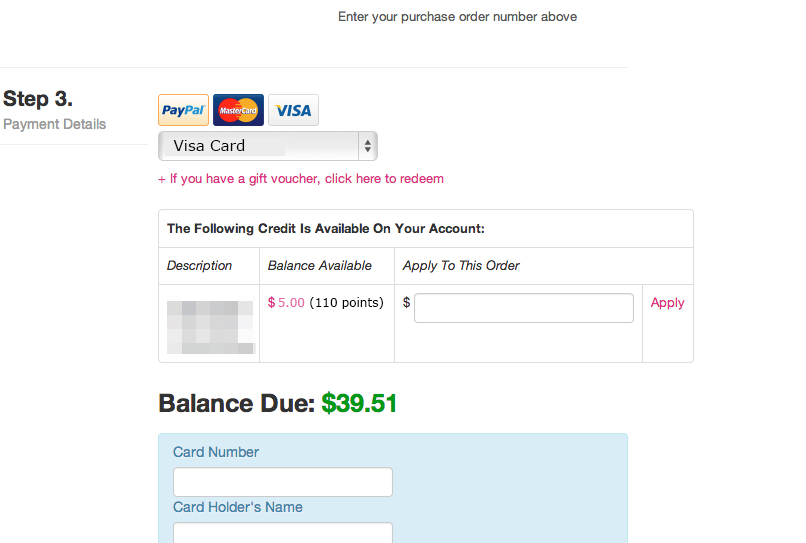
Task: Click into the Card Number field
Action: [283, 482]
